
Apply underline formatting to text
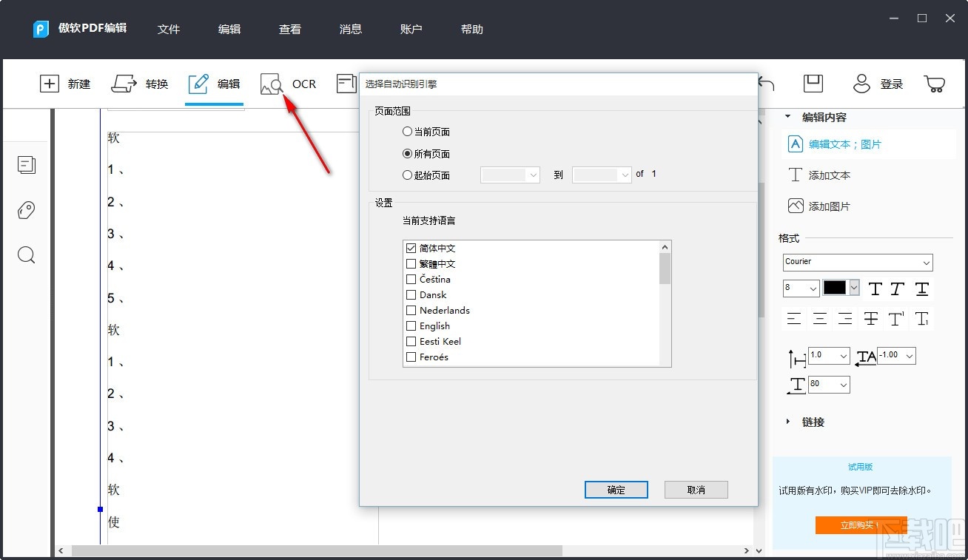point(921,289)
